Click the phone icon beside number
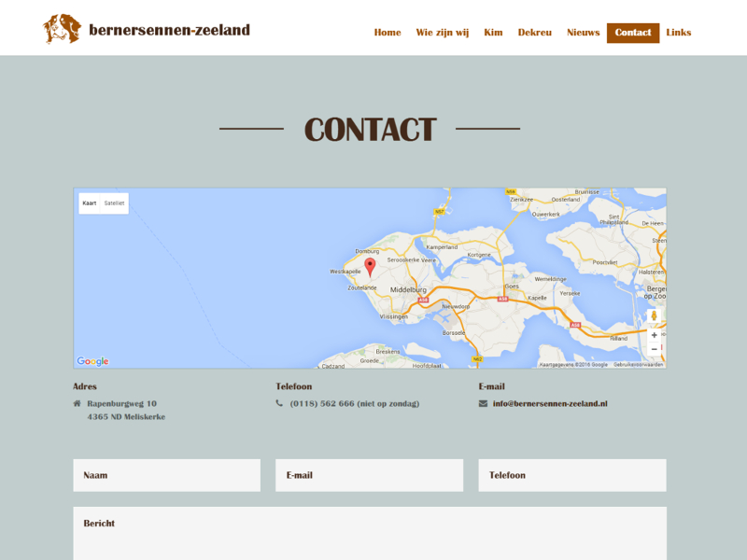 click(279, 403)
